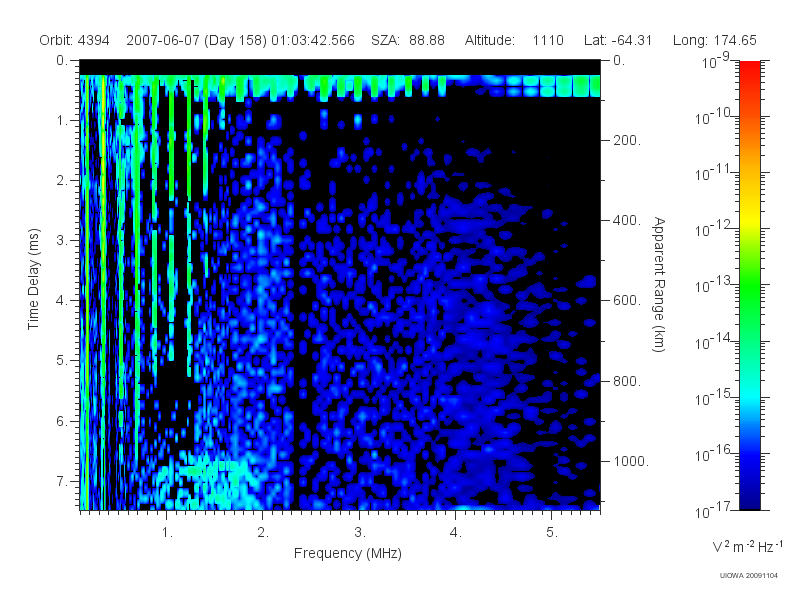The height and width of the screenshot is (600, 800).
Task: Click the '3.' tick on Time Delay axis
Action: [x=61, y=240]
